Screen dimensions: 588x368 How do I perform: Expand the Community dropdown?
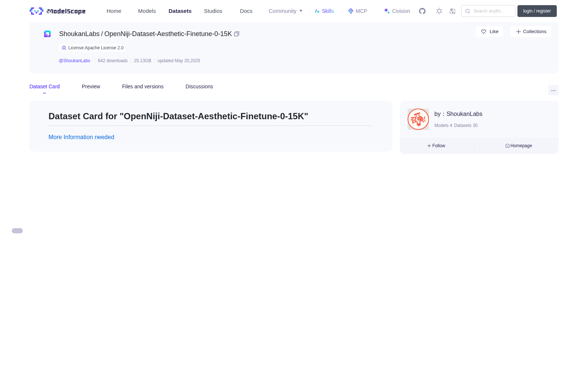click(x=286, y=11)
